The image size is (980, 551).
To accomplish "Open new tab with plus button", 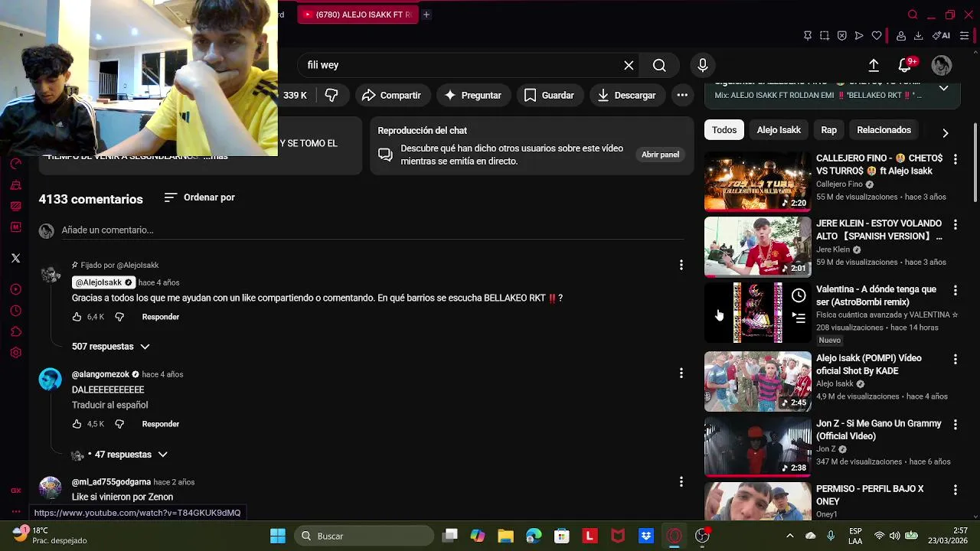I will (426, 15).
